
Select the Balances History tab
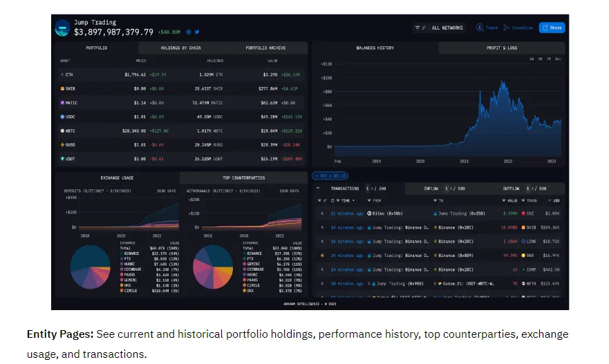pyautogui.click(x=375, y=48)
